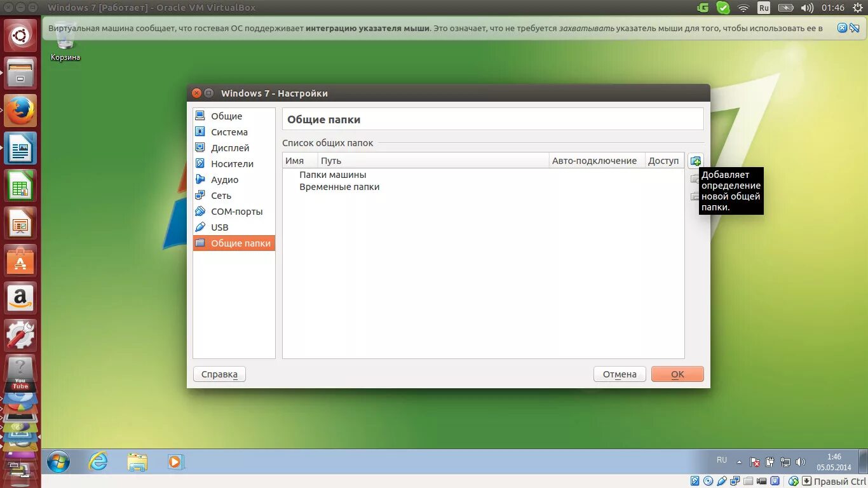Launch Internet Explorer from guest taskbar
Viewport: 868px width, 488px height.
pyautogui.click(x=98, y=462)
